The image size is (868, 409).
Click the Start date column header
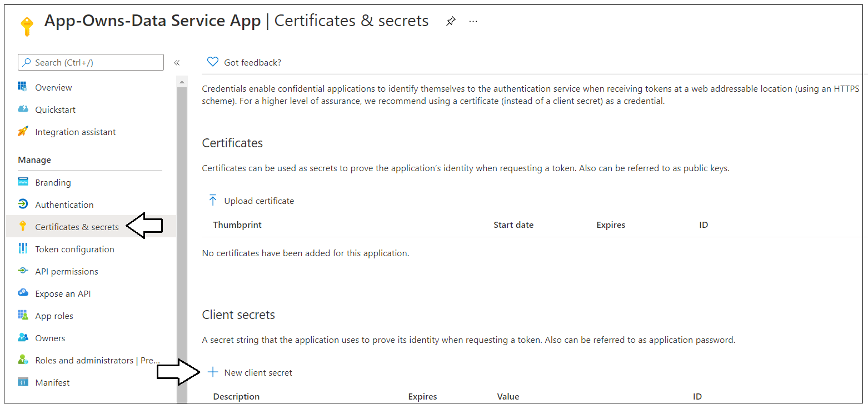point(513,225)
